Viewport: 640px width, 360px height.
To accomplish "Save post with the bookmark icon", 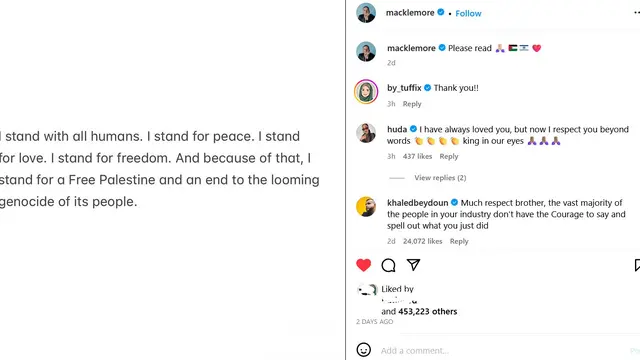I will 637,265.
